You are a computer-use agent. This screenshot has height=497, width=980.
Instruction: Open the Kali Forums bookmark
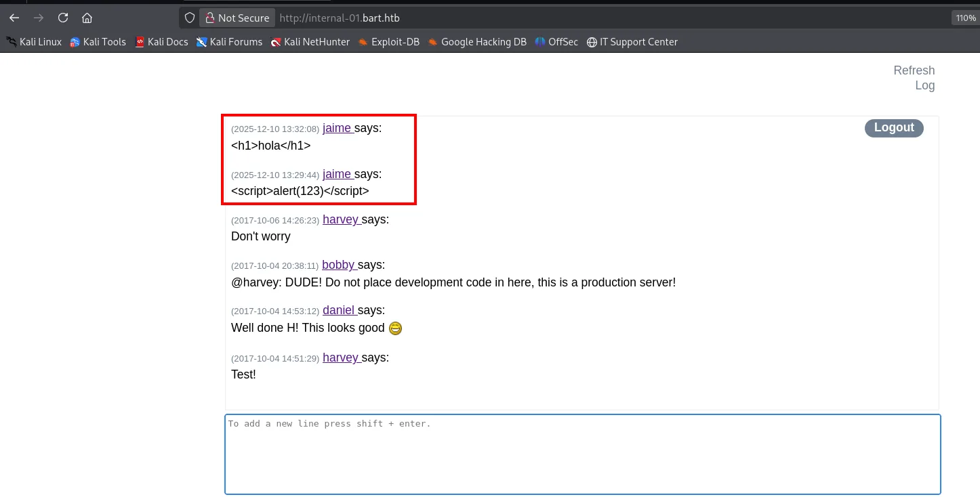click(x=229, y=42)
